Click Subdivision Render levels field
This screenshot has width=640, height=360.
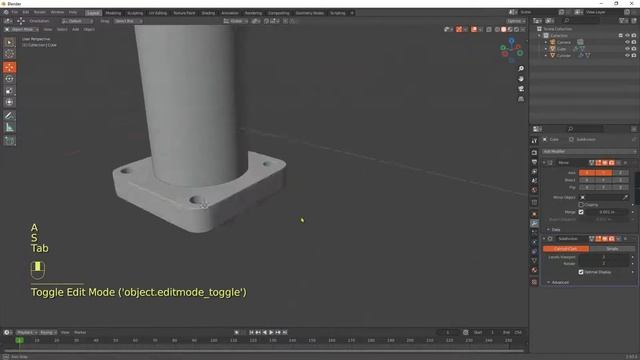click(604, 264)
